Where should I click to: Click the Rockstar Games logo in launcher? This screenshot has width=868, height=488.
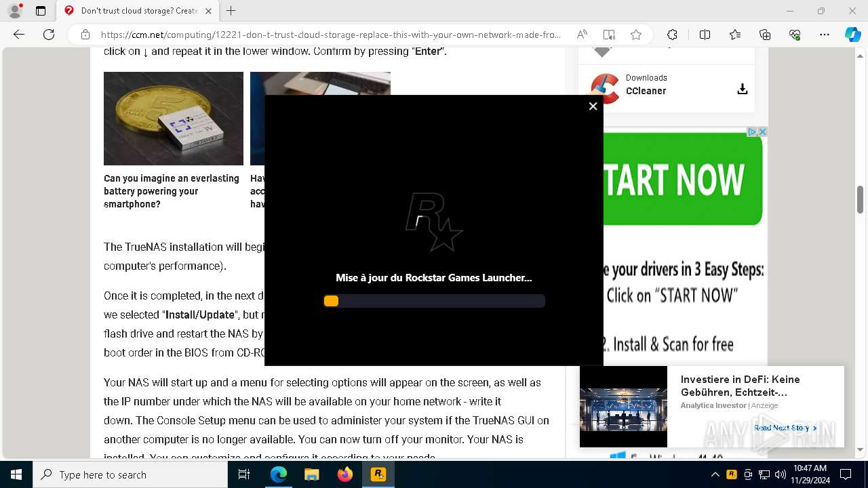434,222
